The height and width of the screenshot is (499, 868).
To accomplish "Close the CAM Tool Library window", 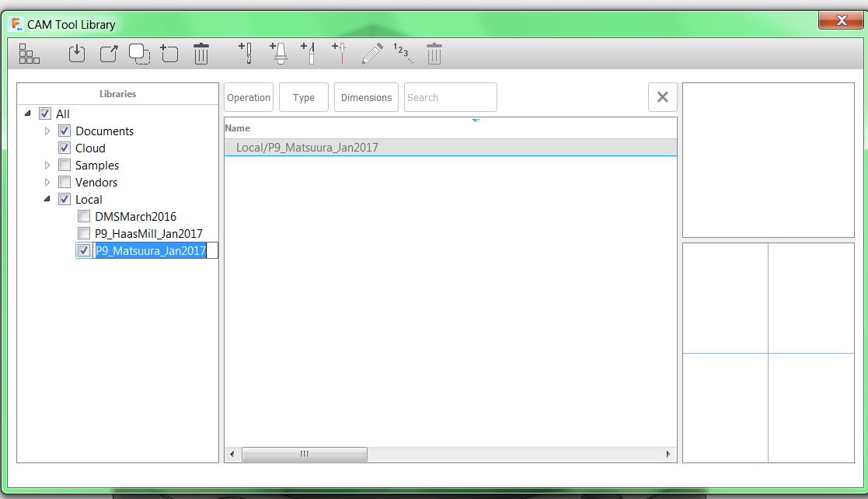I will 841,20.
